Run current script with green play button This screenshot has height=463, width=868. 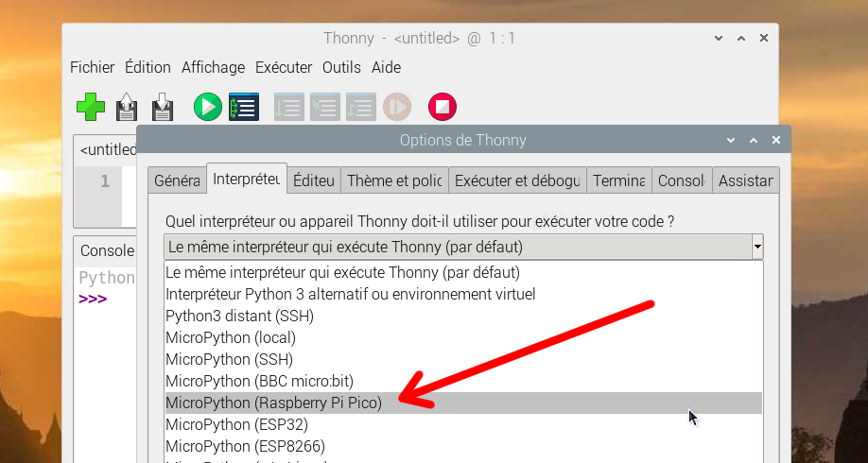tap(208, 107)
